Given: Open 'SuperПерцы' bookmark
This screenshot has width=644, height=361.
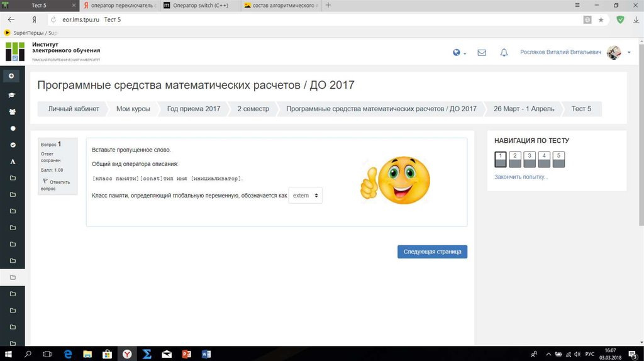Looking at the screenshot, I should [31, 33].
